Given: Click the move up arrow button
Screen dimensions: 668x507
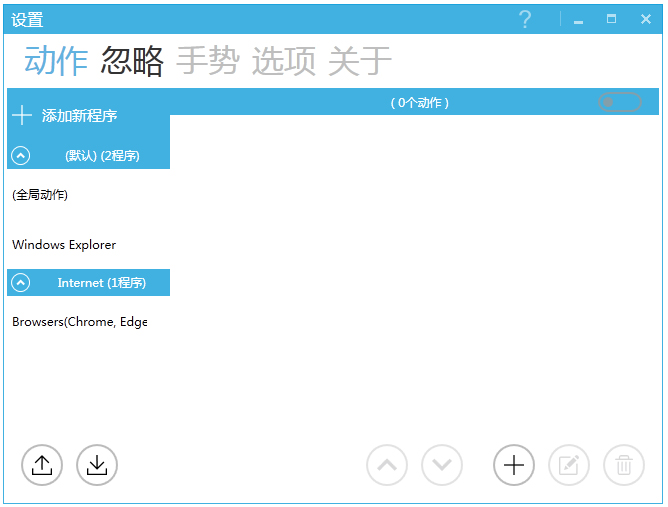Looking at the screenshot, I should pyautogui.click(x=387, y=465).
